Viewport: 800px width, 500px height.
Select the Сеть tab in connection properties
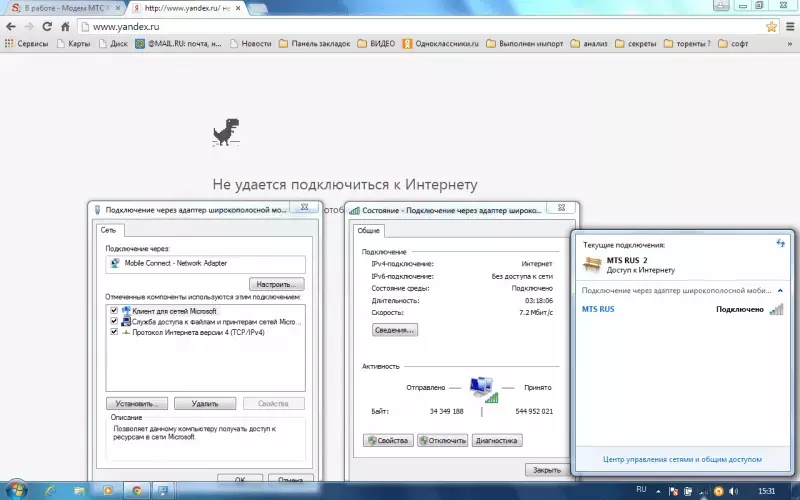tap(108, 230)
